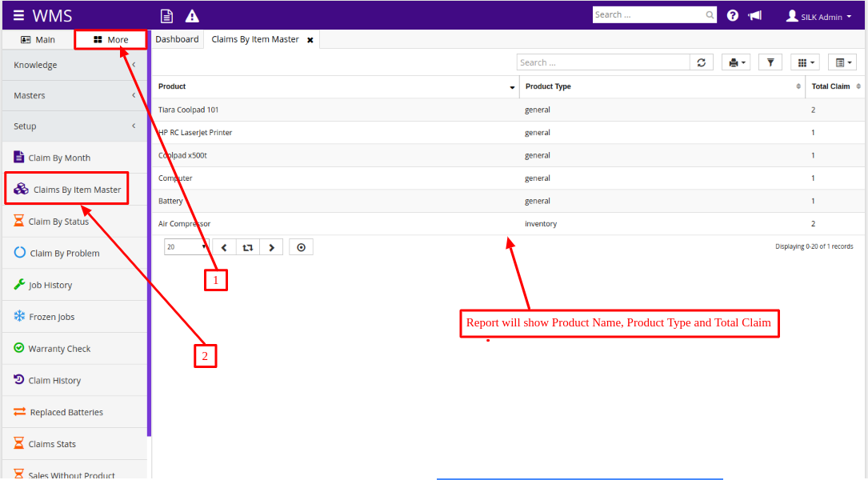This screenshot has width=868, height=480.
Task: Expand the Masters section
Action: [74, 95]
